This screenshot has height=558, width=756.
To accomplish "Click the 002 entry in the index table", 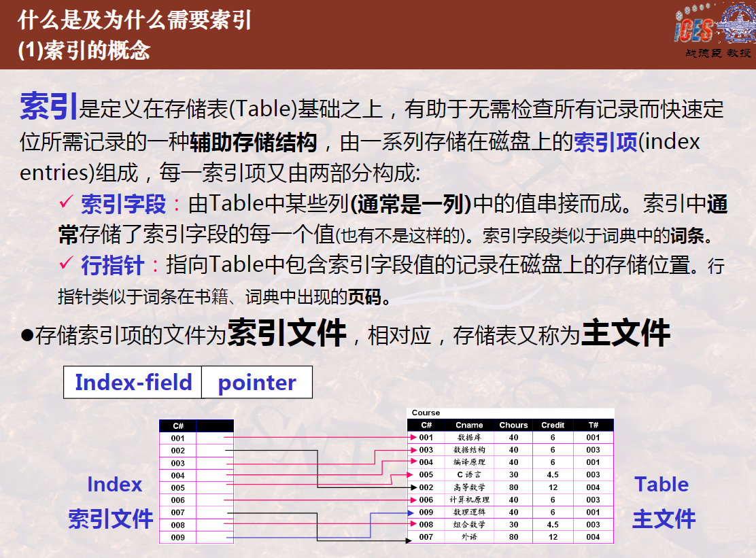I will 178,451.
